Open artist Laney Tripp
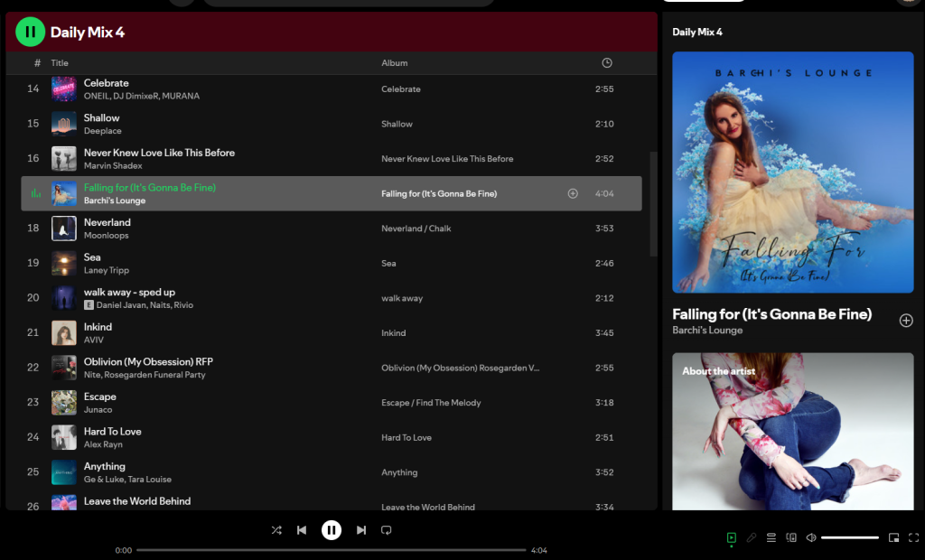The width and height of the screenshot is (925, 560). [107, 270]
